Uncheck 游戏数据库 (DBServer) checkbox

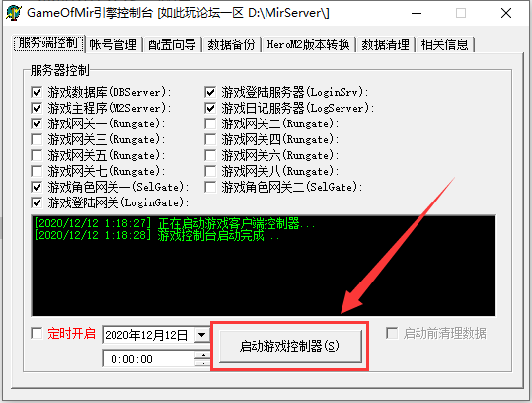37,92
